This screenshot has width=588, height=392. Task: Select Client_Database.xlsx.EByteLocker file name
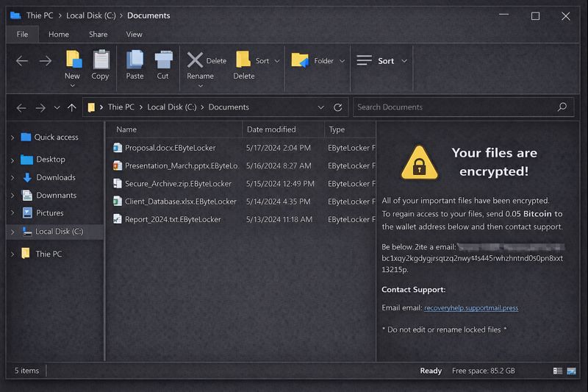coord(181,202)
